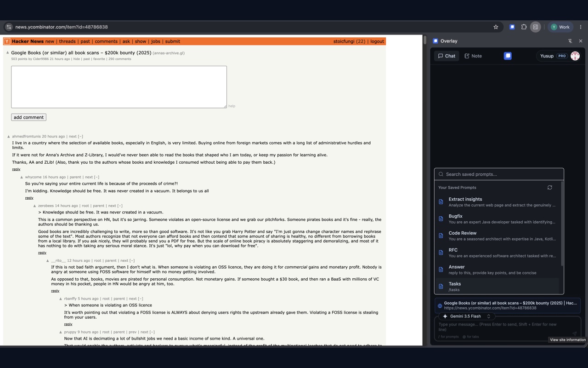Collapse pruppy's comment thread
The height and width of the screenshot is (368, 588).
coord(152,332)
